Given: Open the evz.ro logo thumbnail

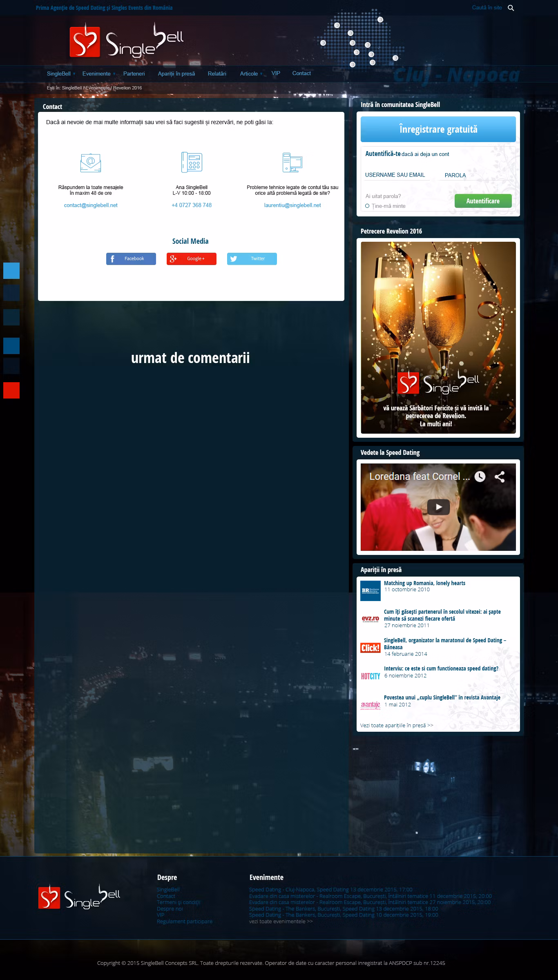Looking at the screenshot, I should [x=371, y=619].
